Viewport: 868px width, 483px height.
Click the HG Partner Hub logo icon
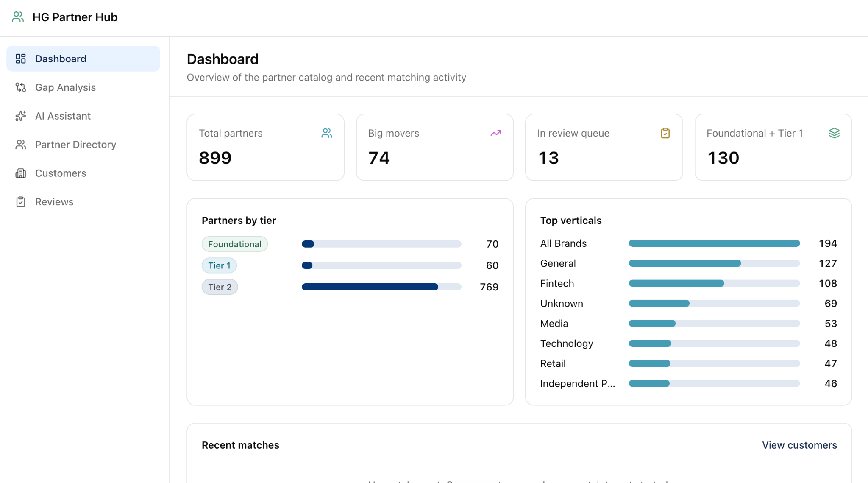point(18,17)
